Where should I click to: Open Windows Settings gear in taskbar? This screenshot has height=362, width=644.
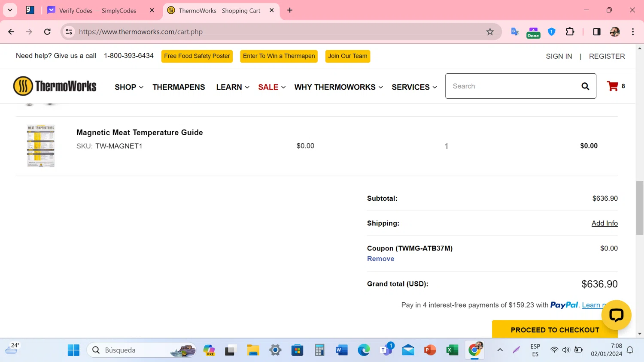tap(275, 350)
